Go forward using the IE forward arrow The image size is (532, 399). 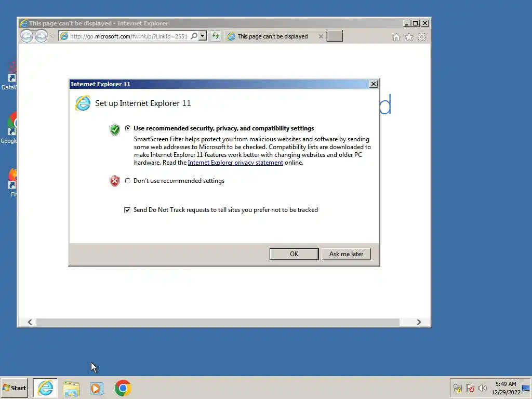tap(42, 36)
